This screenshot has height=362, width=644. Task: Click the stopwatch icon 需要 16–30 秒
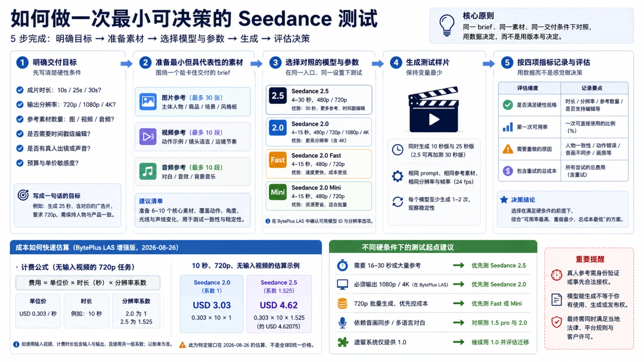(x=342, y=265)
